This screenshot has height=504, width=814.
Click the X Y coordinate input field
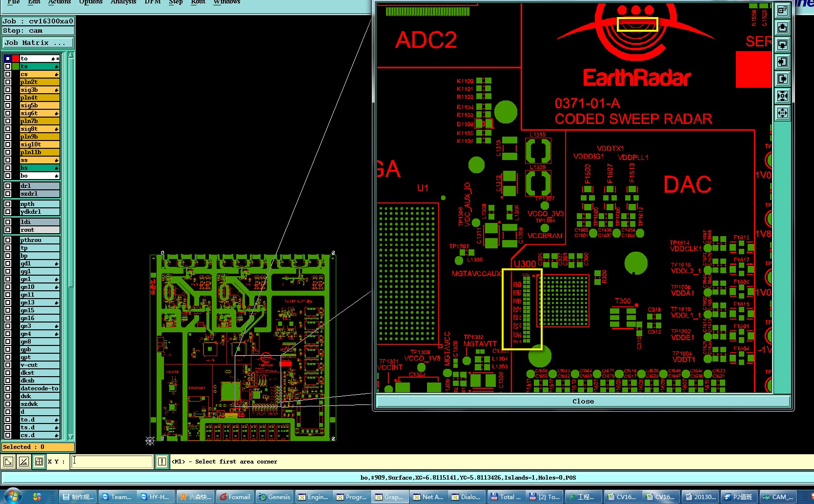(x=112, y=461)
